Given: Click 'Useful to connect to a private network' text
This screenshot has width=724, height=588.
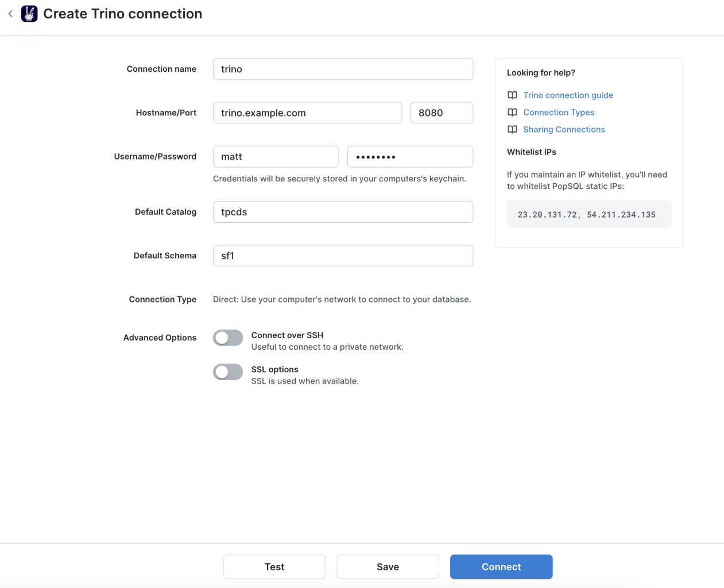Looking at the screenshot, I should (327, 347).
